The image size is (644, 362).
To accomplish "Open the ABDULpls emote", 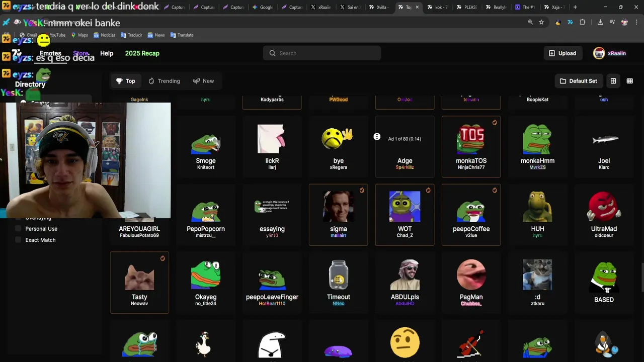I will (x=405, y=283).
